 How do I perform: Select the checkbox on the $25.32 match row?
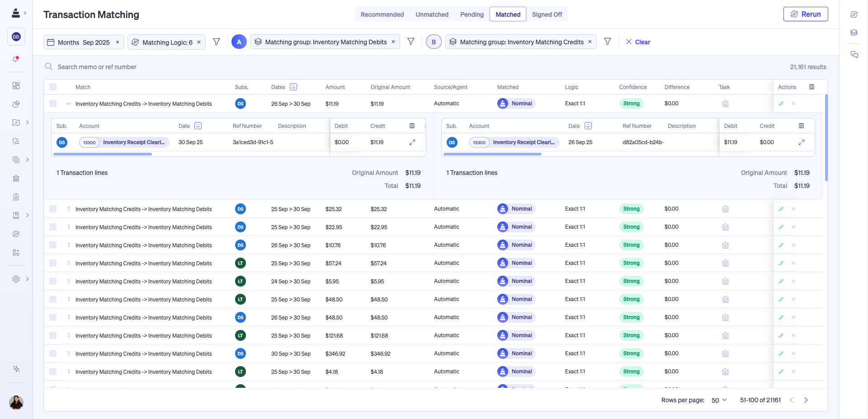53,209
